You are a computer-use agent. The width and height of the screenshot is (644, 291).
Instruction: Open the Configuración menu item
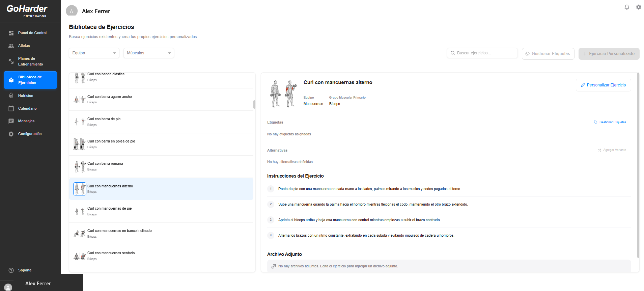pyautogui.click(x=30, y=134)
